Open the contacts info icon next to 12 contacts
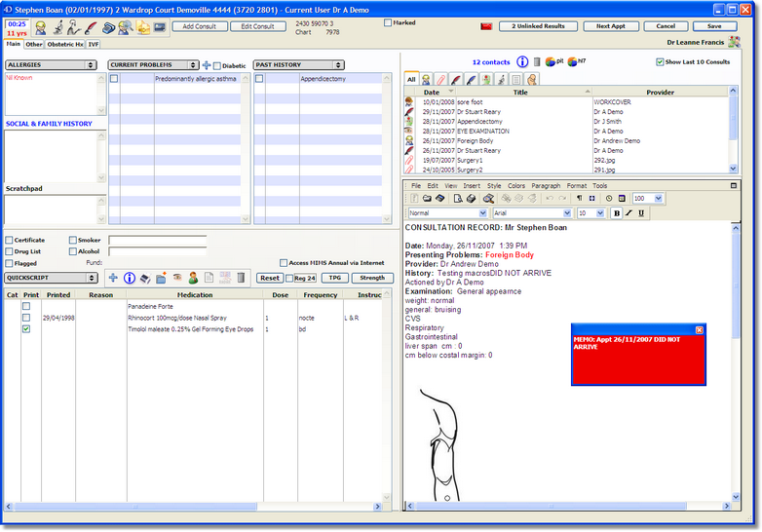Image resolution: width=762 pixels, height=532 pixels. click(x=522, y=61)
